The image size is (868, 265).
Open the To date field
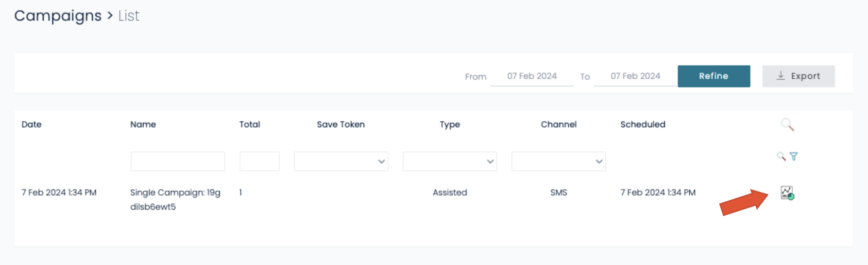point(635,76)
